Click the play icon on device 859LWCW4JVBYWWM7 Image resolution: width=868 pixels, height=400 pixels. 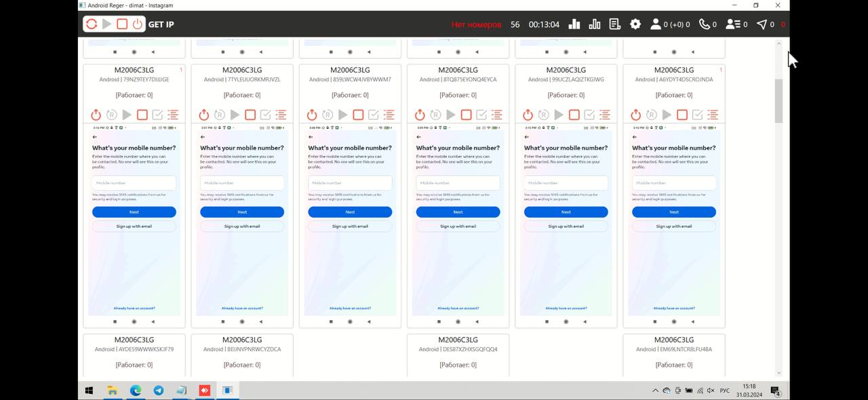[x=343, y=115]
